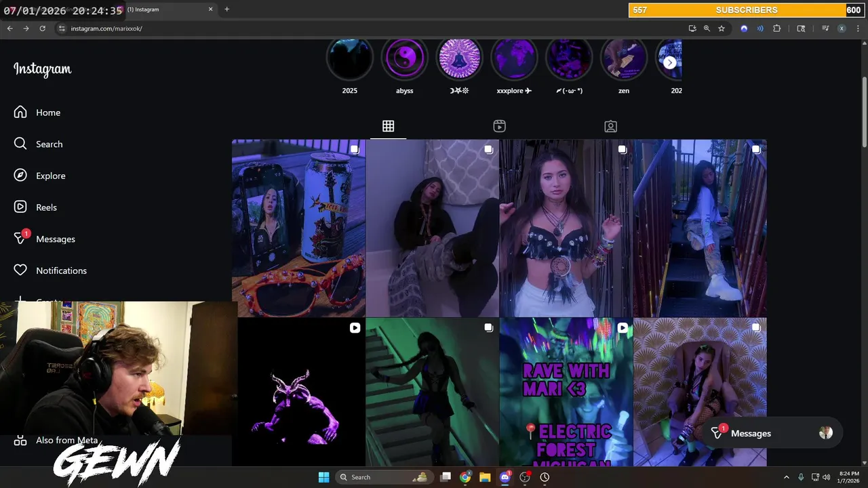This screenshot has height=488, width=868.
Task: Select the '(1) Instagram' browser tab
Action: pos(165,9)
